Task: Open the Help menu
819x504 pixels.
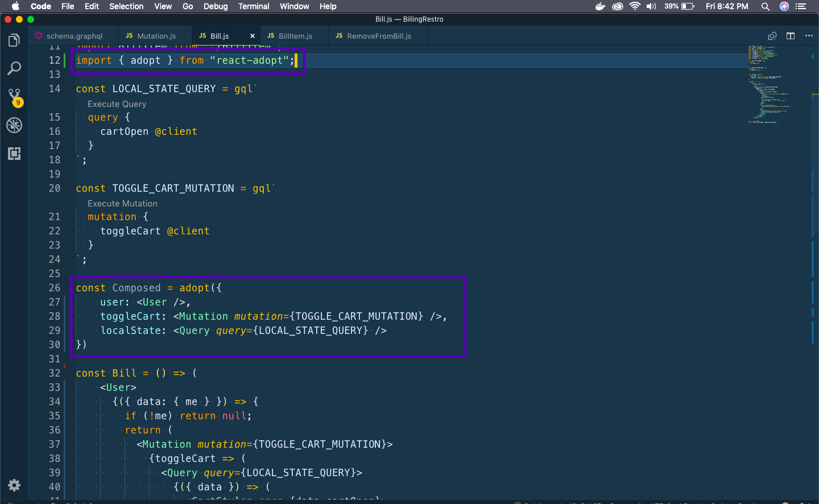Action: pyautogui.click(x=328, y=6)
